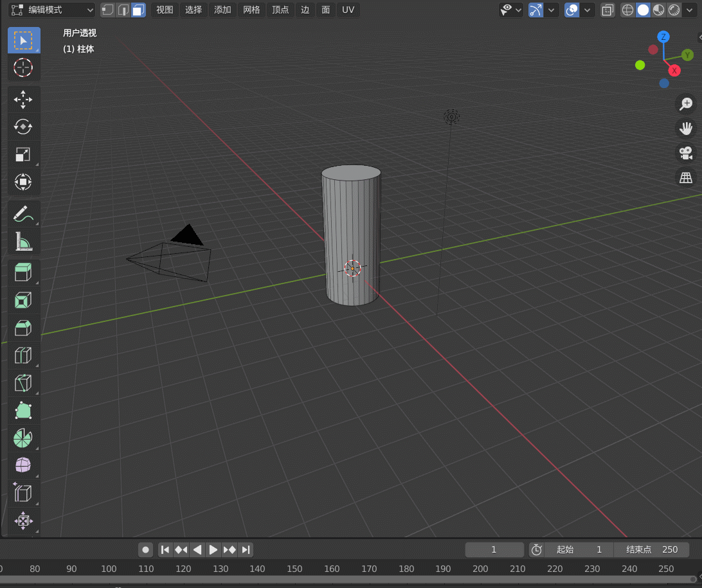Play the animation forward
This screenshot has width=702, height=588.
point(213,549)
